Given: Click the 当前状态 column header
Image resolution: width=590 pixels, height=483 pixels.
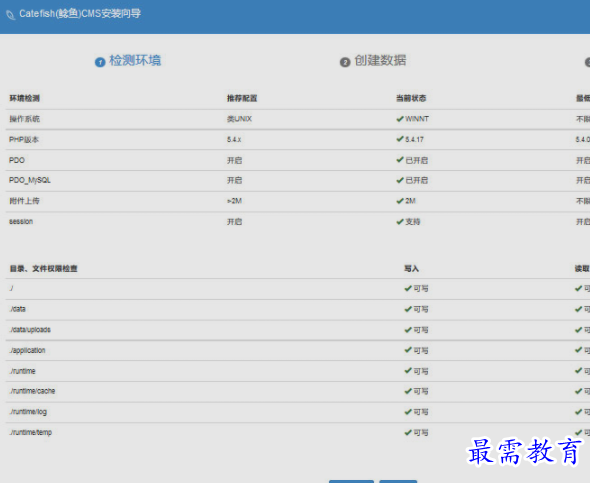Looking at the screenshot, I should coord(411,98).
